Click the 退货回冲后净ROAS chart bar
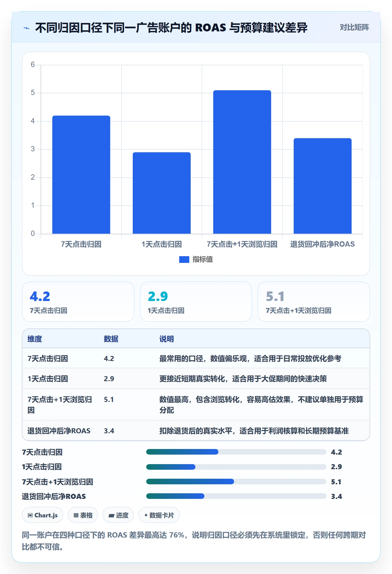This screenshot has height=574, width=392. [323, 186]
